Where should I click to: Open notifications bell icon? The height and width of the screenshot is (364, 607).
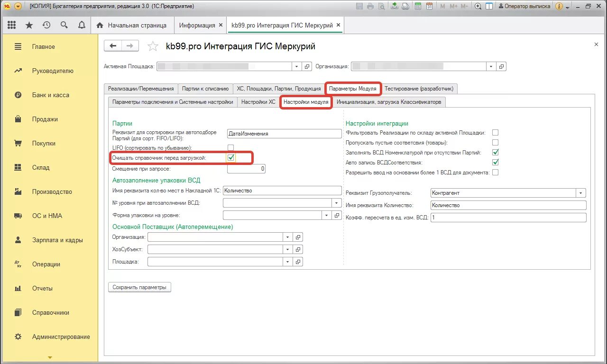click(x=82, y=25)
